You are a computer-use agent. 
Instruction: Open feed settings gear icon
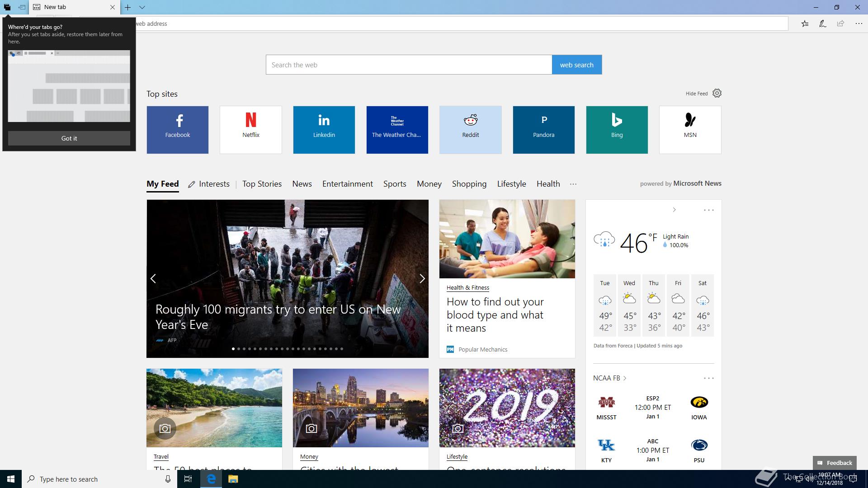click(717, 93)
